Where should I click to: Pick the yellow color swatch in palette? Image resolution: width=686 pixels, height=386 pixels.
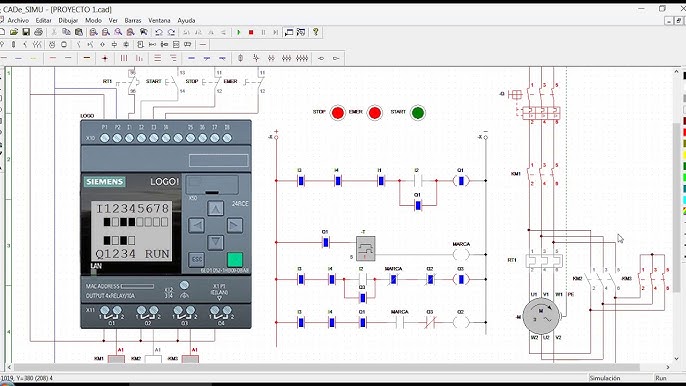point(684,154)
